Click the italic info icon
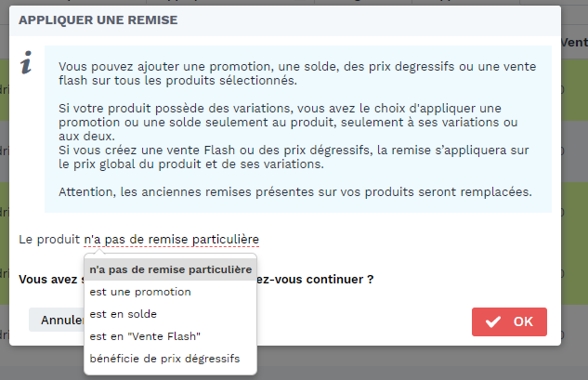The image size is (588, 380). (x=26, y=62)
